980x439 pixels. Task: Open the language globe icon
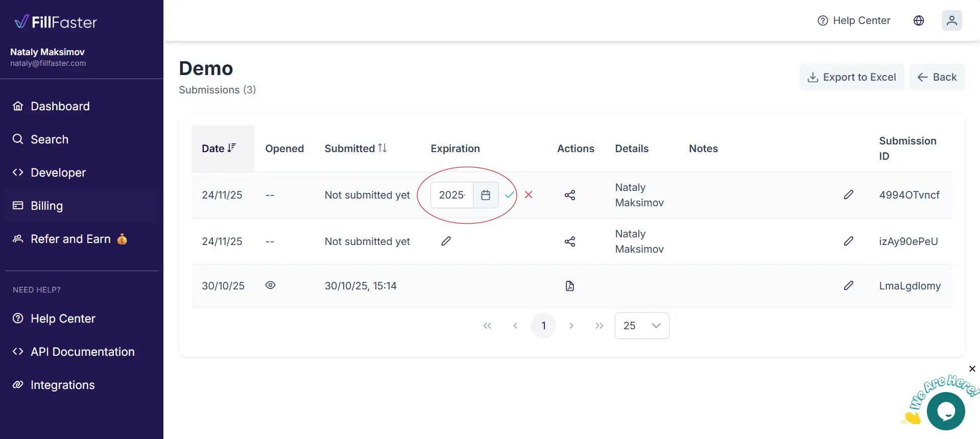919,20
